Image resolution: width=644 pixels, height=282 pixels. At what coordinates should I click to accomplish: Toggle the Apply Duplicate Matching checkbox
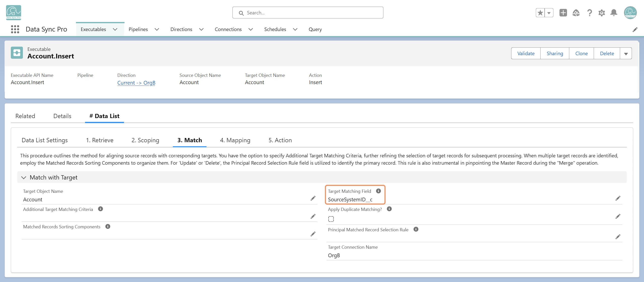tap(331, 219)
